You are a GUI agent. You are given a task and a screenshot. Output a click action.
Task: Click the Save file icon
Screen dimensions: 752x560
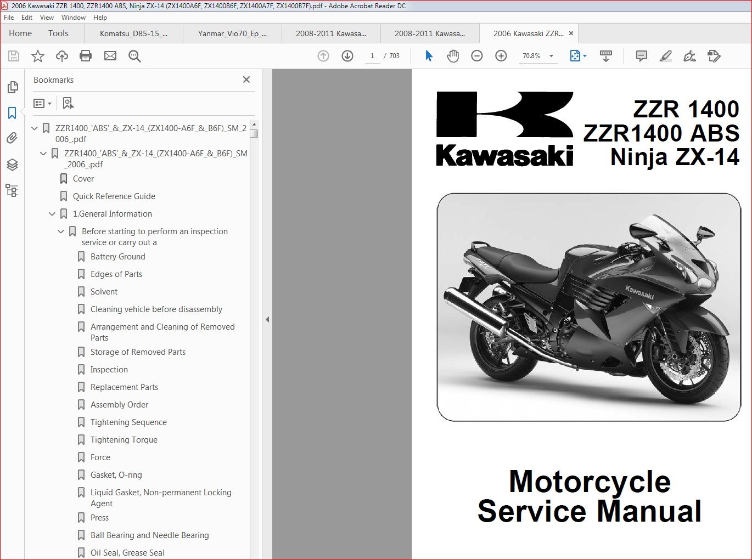pos(14,56)
